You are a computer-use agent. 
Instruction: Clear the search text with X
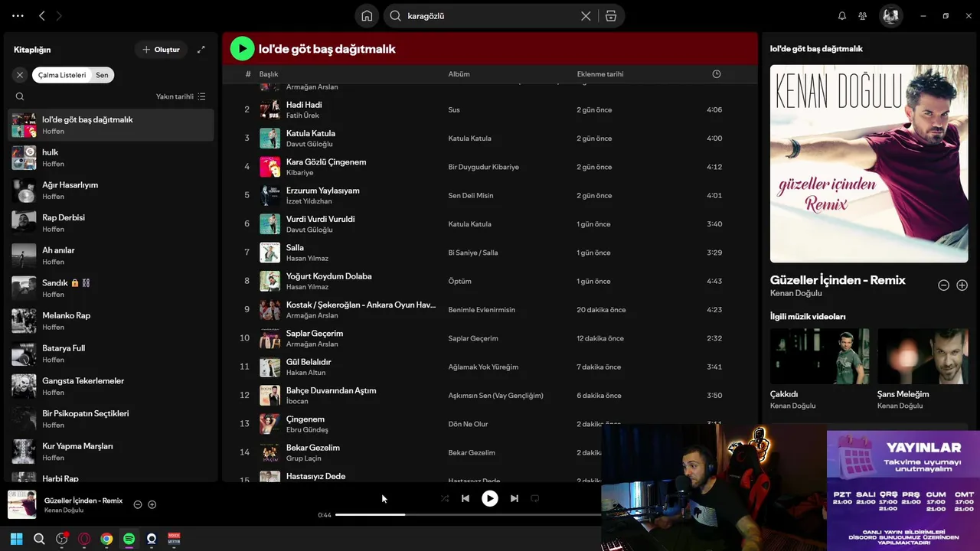pyautogui.click(x=586, y=16)
